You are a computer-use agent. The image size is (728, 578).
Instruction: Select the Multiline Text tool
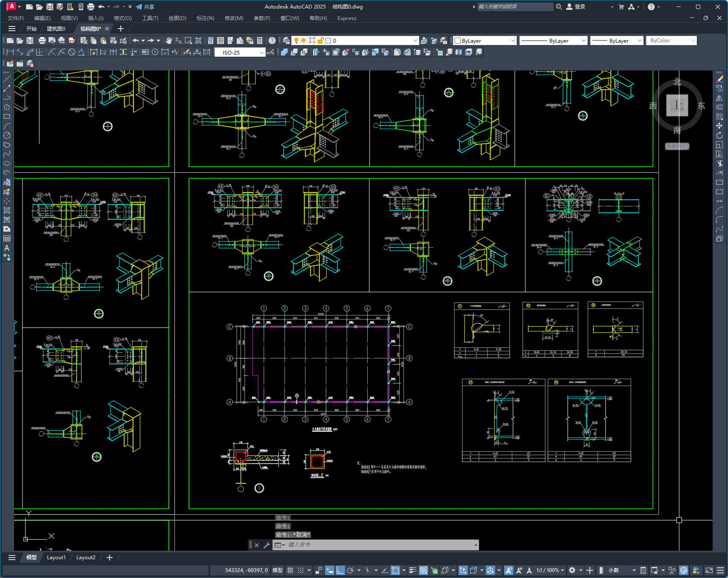click(x=7, y=248)
